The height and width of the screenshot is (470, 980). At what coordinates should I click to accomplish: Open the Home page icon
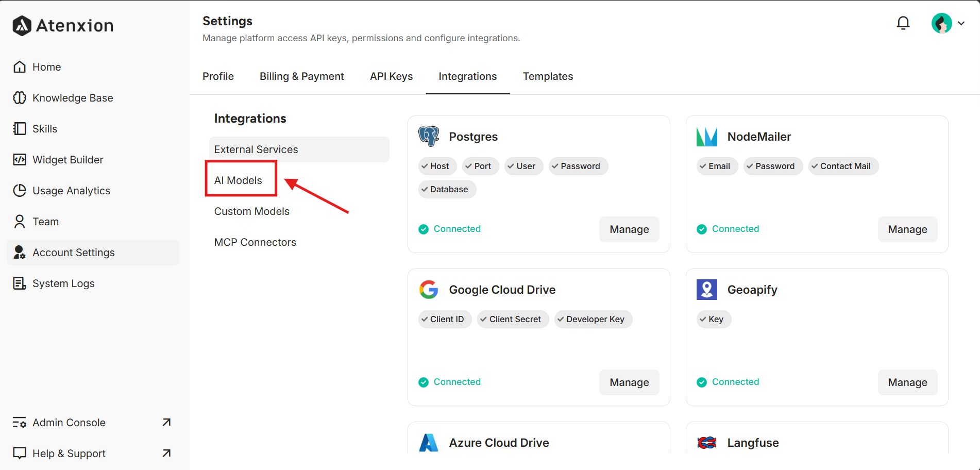[x=20, y=67]
